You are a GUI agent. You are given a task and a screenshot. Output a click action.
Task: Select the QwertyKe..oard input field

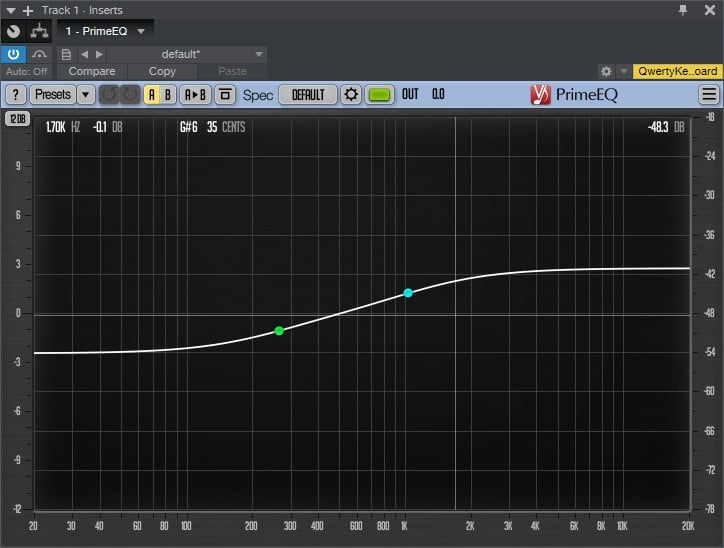point(677,71)
